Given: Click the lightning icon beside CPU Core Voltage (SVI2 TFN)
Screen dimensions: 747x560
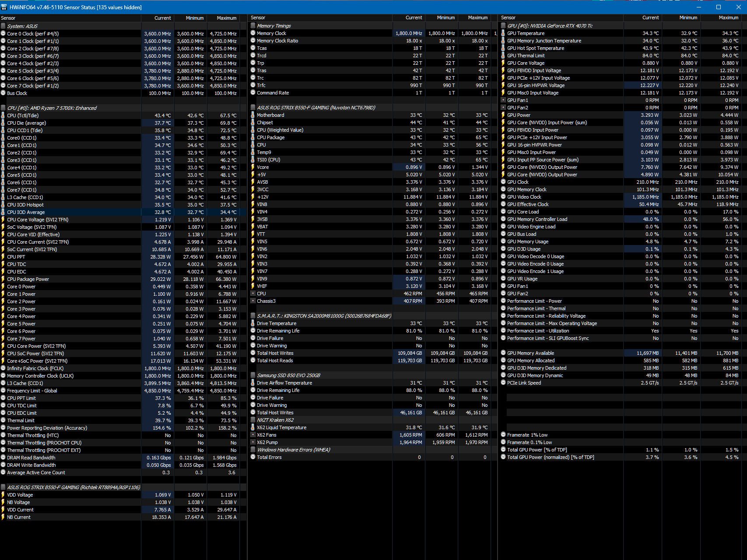Looking at the screenshot, I should click(3, 220).
